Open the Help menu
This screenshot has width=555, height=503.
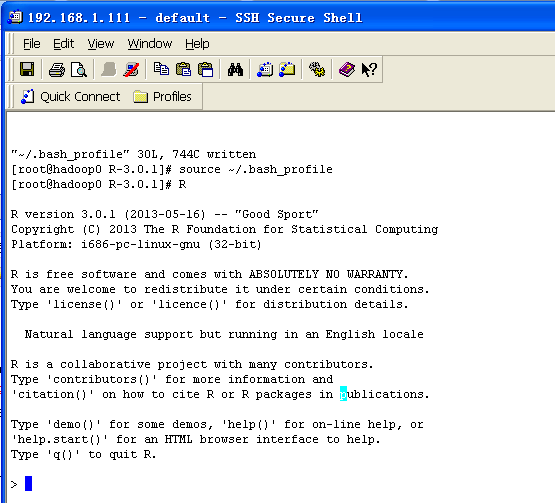(x=197, y=44)
